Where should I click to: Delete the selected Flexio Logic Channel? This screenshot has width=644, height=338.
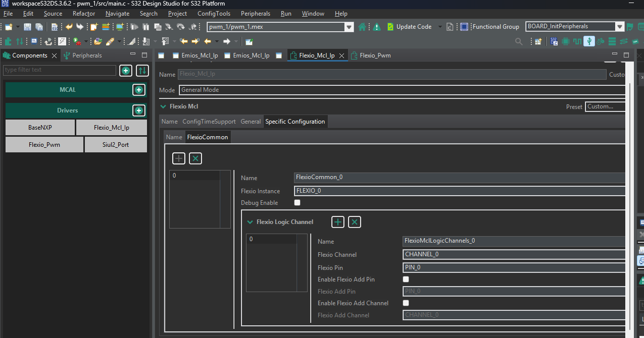pyautogui.click(x=355, y=222)
